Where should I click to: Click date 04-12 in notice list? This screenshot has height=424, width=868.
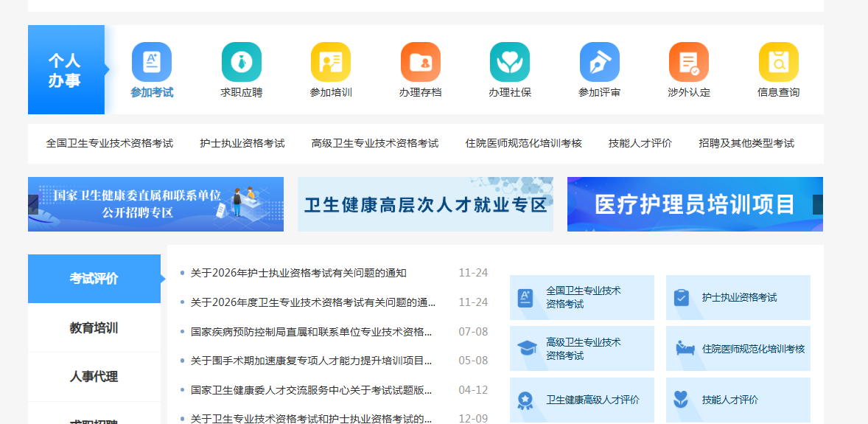[473, 390]
